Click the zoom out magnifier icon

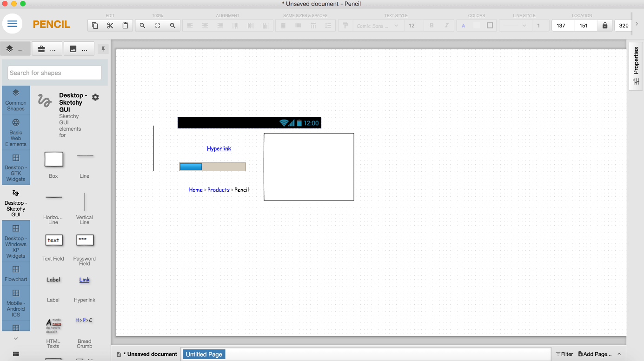click(142, 26)
